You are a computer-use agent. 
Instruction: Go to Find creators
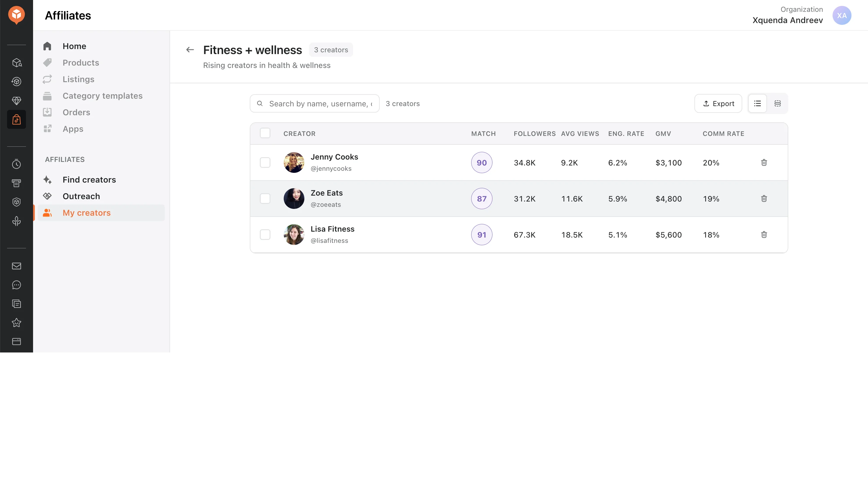tap(101, 180)
